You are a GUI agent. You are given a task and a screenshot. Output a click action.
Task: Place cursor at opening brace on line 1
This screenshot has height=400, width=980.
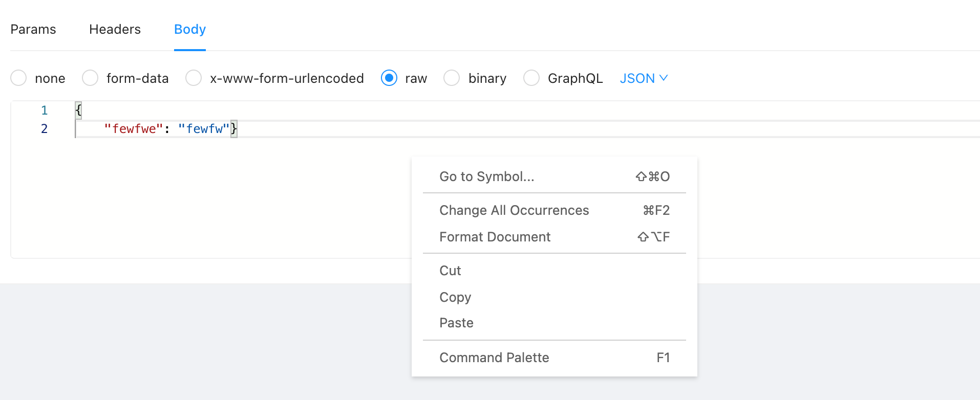[x=78, y=110]
